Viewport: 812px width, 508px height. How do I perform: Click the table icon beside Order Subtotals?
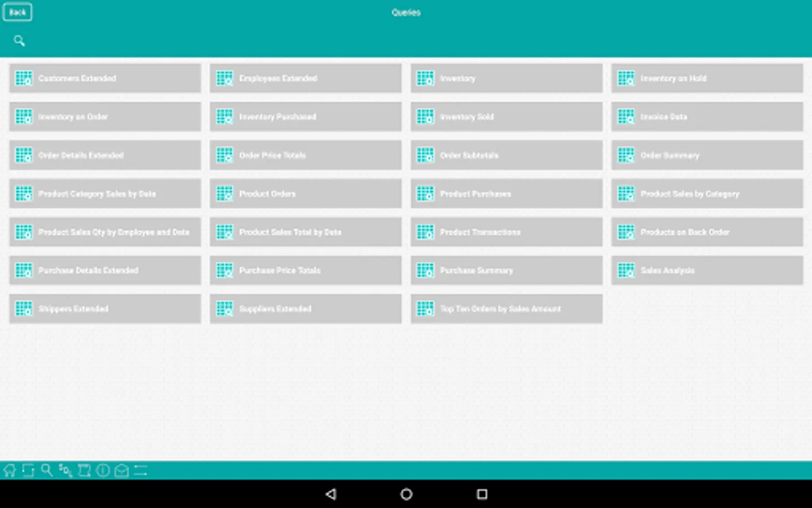point(425,155)
